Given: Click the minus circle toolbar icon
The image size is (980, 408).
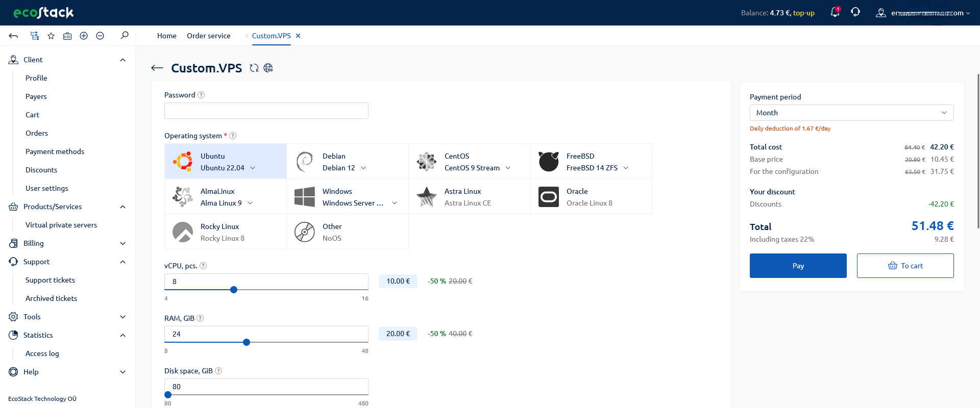Looking at the screenshot, I should (x=100, y=36).
